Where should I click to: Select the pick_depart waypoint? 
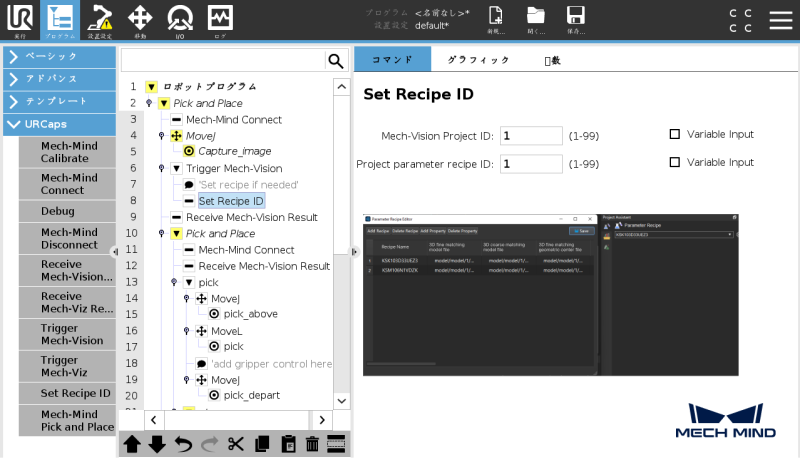252,395
